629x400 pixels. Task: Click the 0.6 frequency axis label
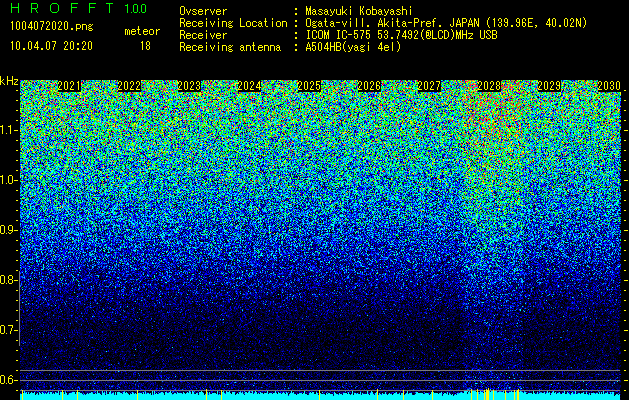8,380
